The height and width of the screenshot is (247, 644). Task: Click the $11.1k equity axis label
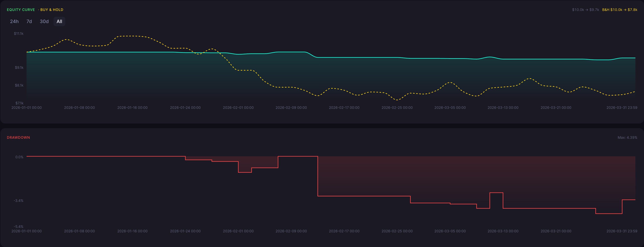click(19, 33)
